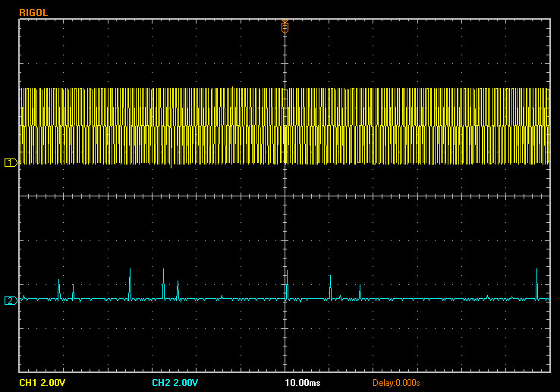
Task: Click the Delay:0.000s readout
Action: point(395,382)
